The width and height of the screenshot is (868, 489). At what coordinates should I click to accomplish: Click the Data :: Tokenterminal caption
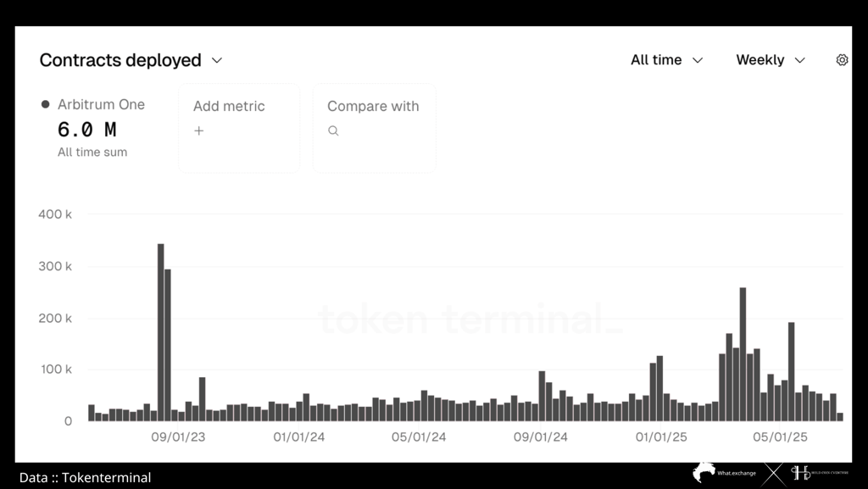(86, 477)
